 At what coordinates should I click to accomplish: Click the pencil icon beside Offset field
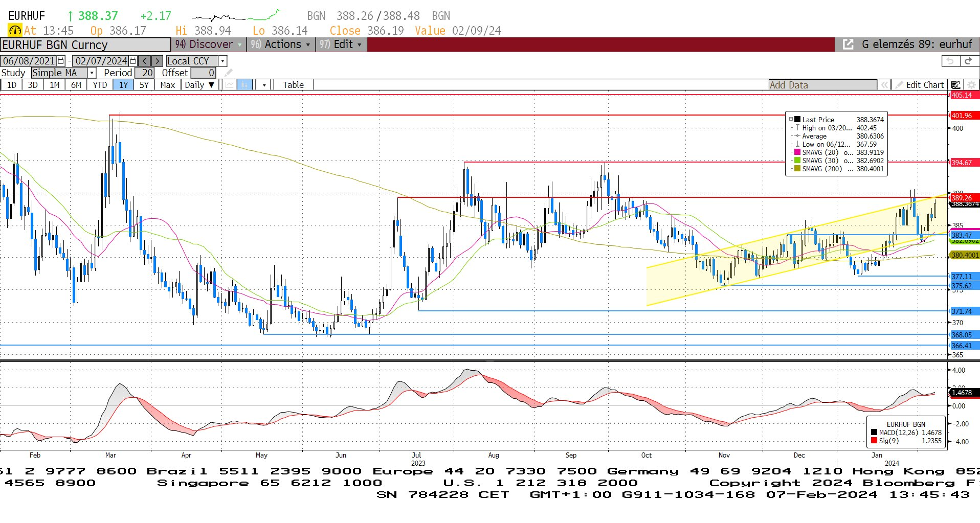click(228, 73)
